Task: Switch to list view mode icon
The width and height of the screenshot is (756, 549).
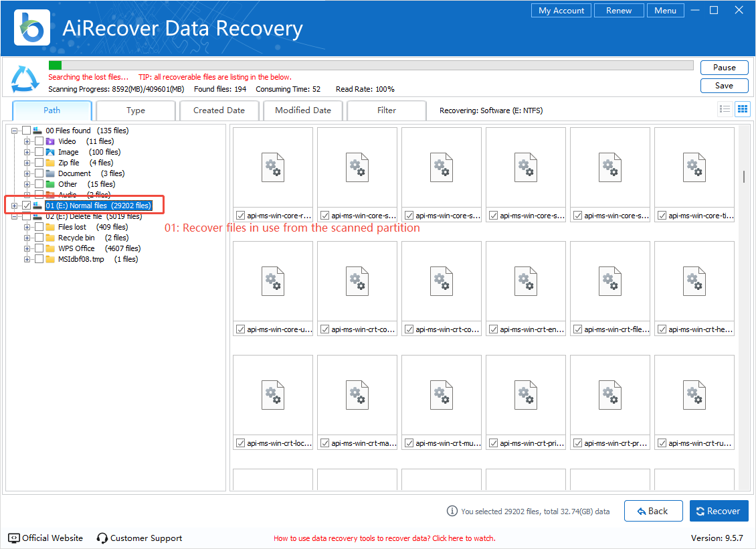Action: pyautogui.click(x=724, y=109)
